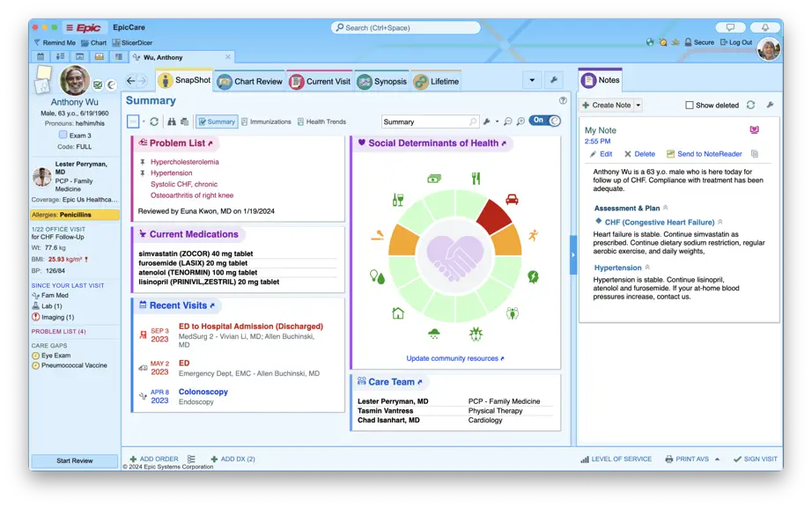This screenshot has width=812, height=507.
Task: Click Create Note button
Action: pyautogui.click(x=606, y=105)
